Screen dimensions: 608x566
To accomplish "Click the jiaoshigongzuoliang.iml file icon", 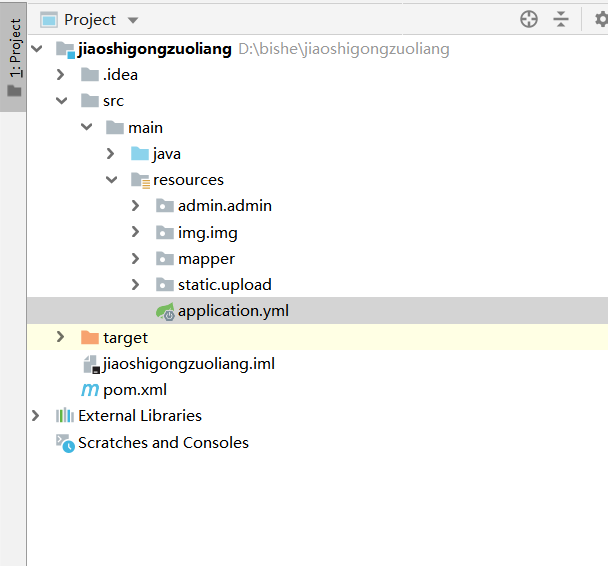I will (90, 365).
